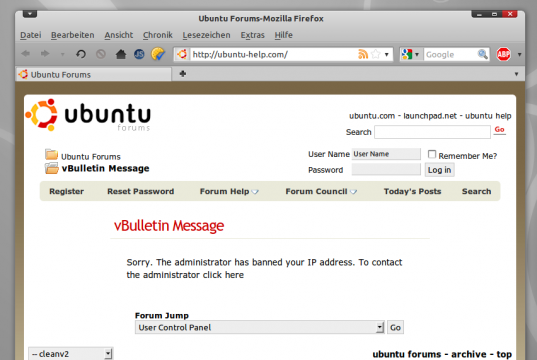
Task: Click the Google search magnifier icon
Action: tap(483, 54)
